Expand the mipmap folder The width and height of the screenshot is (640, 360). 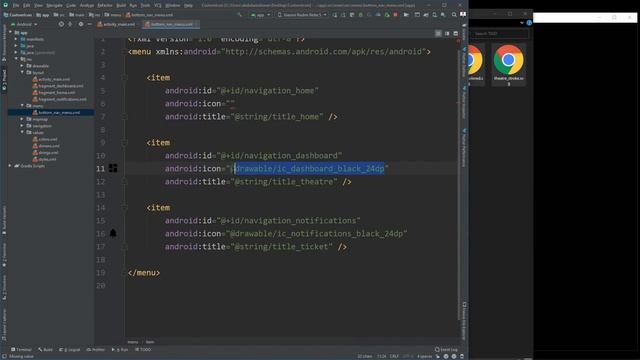tap(22, 119)
